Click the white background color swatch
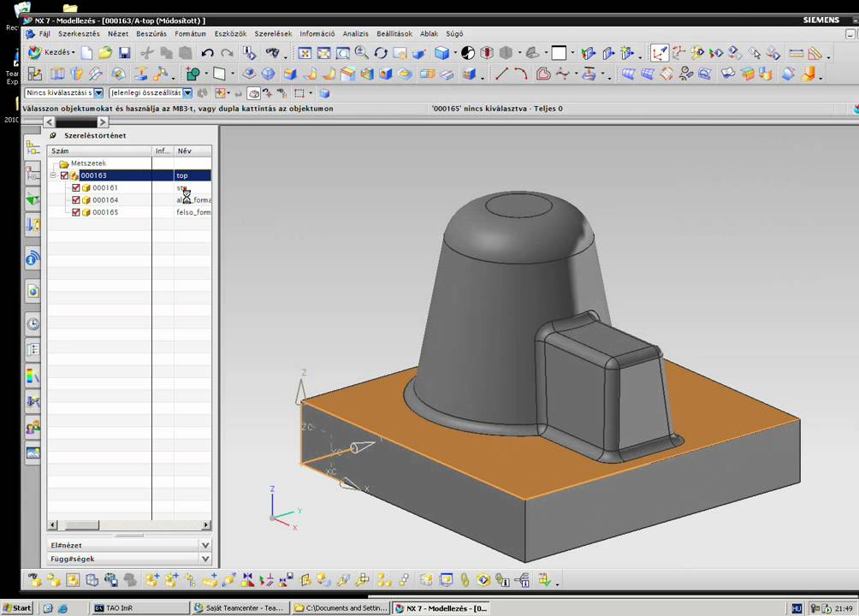This screenshot has width=859, height=616. coord(559,53)
